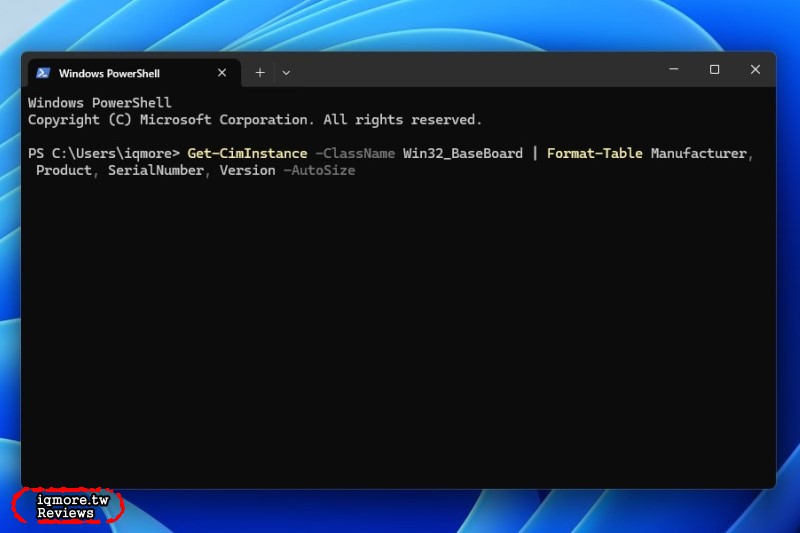Close the Windows PowerShell tab
The height and width of the screenshot is (533, 800).
[x=222, y=73]
